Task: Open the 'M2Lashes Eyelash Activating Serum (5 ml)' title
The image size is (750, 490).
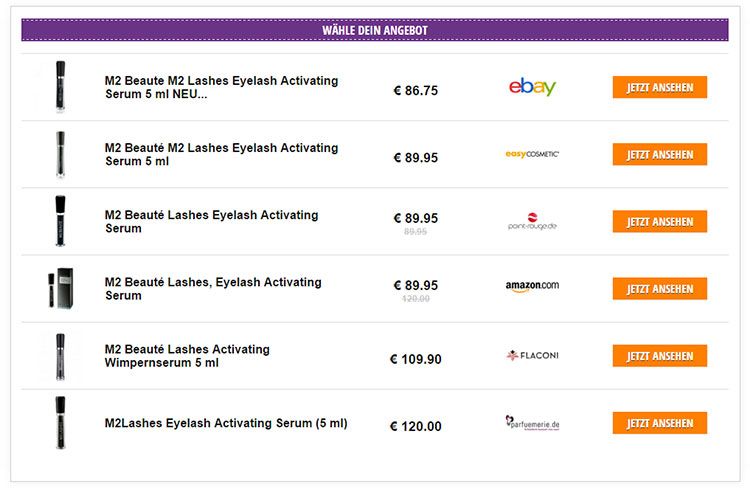Action: pos(226,423)
